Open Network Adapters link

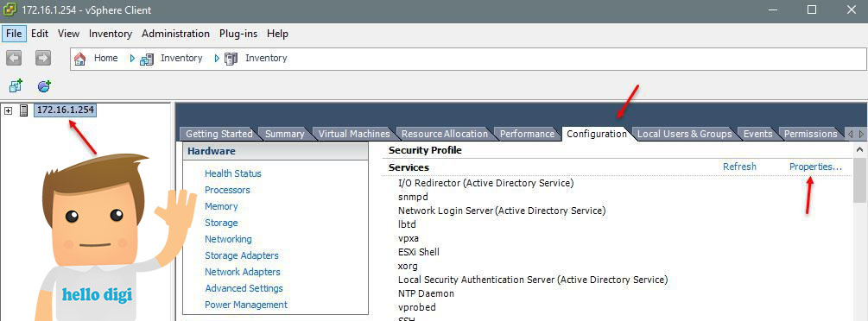pos(243,272)
